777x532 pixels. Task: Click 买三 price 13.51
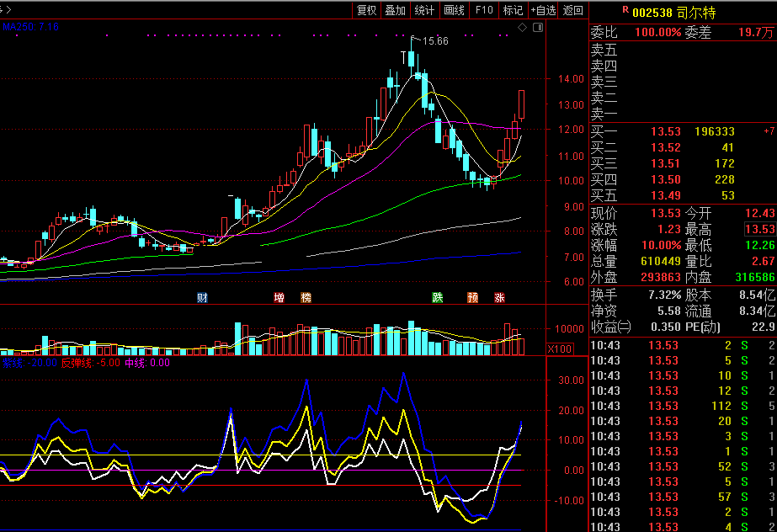(666, 163)
